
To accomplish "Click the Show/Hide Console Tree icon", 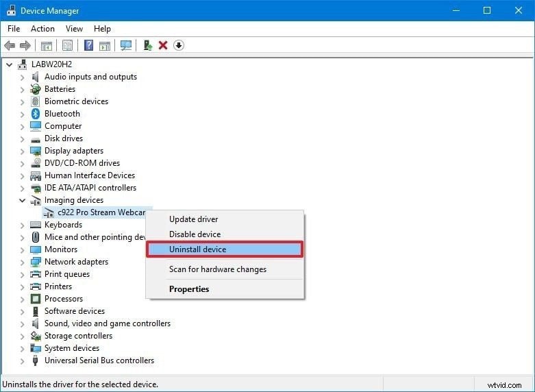I will tap(47, 45).
